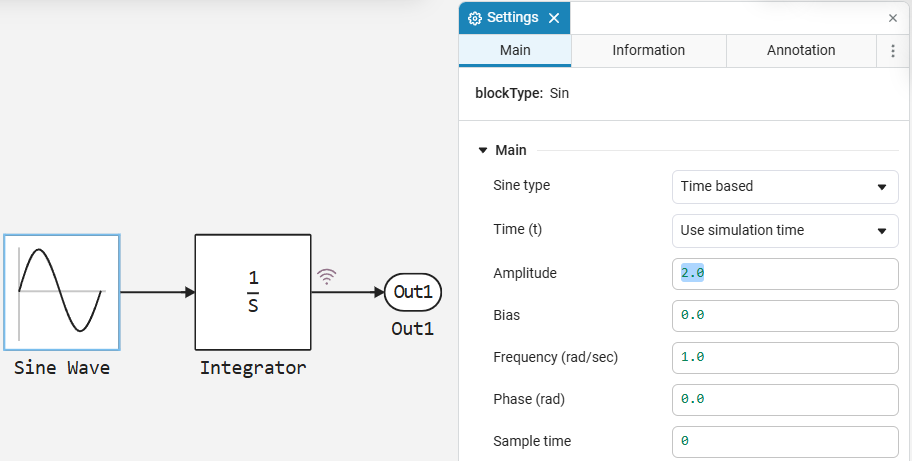Open the Time (t) dropdown
912x461 pixels.
[x=785, y=230]
